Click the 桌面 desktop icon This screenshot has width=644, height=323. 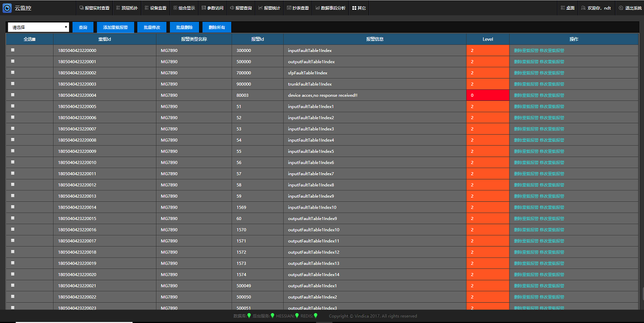click(563, 8)
